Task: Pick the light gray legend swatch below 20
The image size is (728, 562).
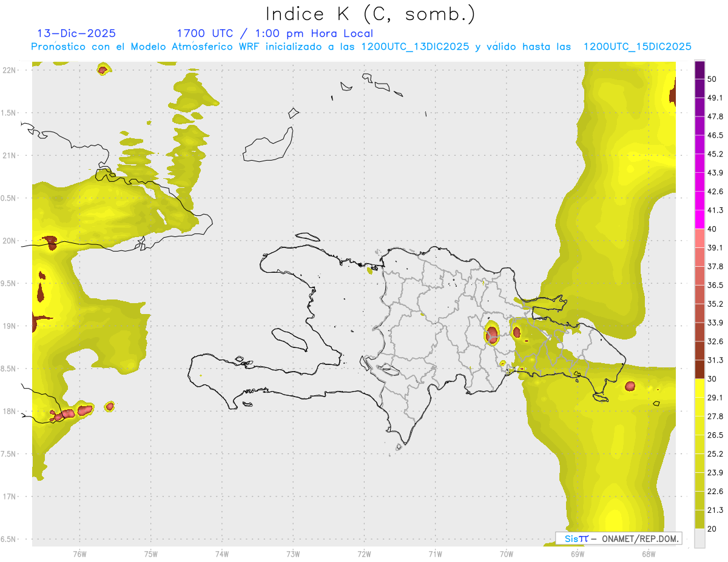Action: click(x=700, y=538)
